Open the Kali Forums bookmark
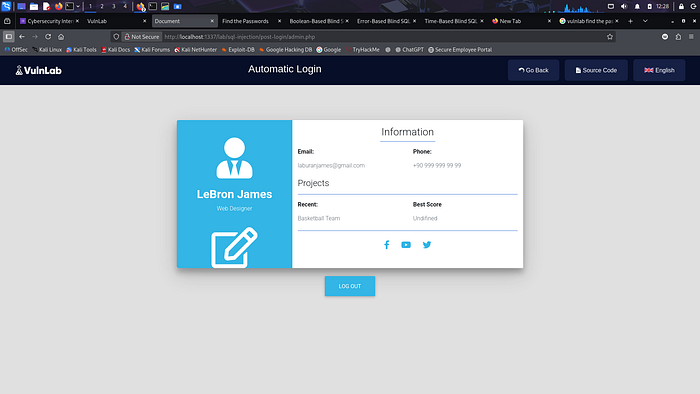This screenshot has width=700, height=394. click(x=152, y=50)
